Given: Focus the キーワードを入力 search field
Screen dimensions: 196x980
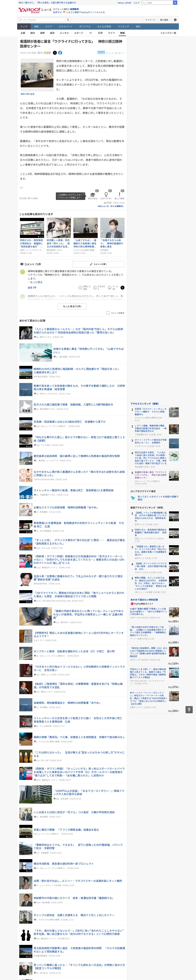Looking at the screenshot, I should coord(42,20).
